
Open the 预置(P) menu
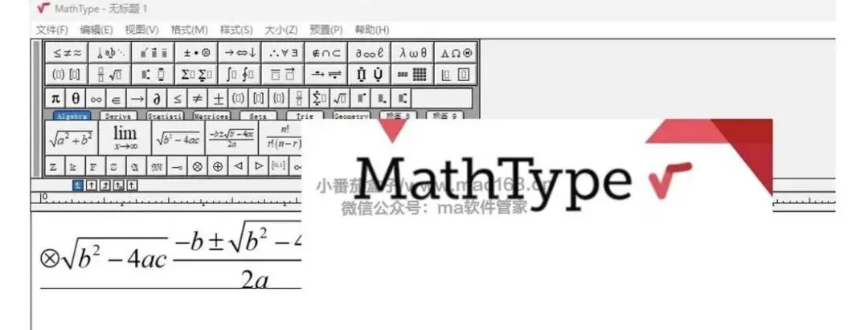[326, 30]
